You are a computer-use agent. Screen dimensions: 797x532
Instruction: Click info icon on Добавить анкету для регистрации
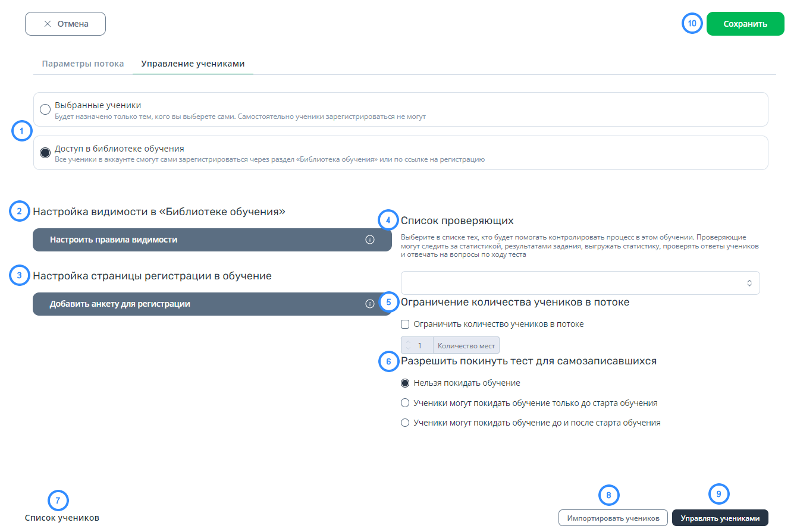coord(369,304)
